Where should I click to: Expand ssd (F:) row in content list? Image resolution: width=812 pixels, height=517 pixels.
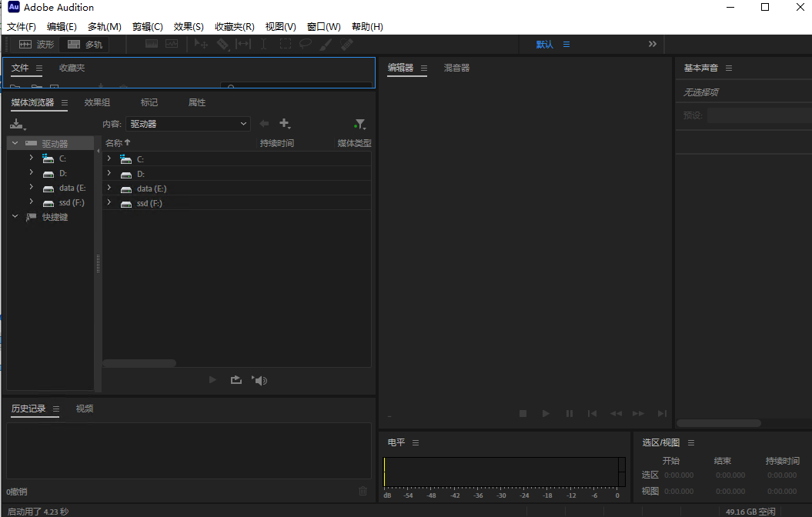(109, 202)
